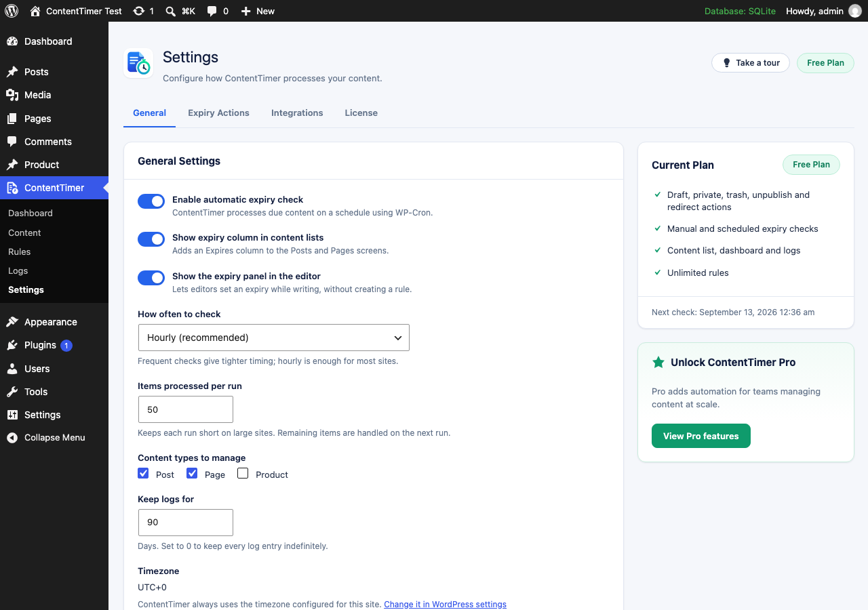This screenshot has width=868, height=610.
Task: Open the How often to check dropdown
Action: coord(273,338)
